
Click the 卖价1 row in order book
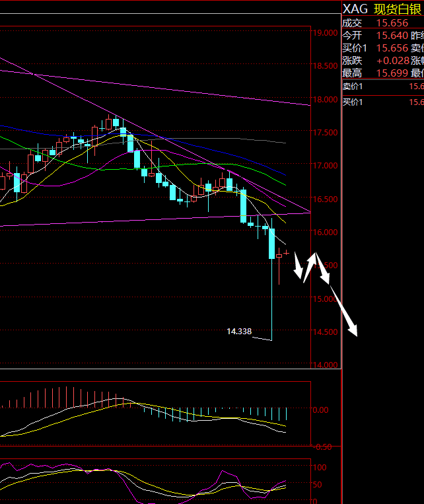(383, 87)
